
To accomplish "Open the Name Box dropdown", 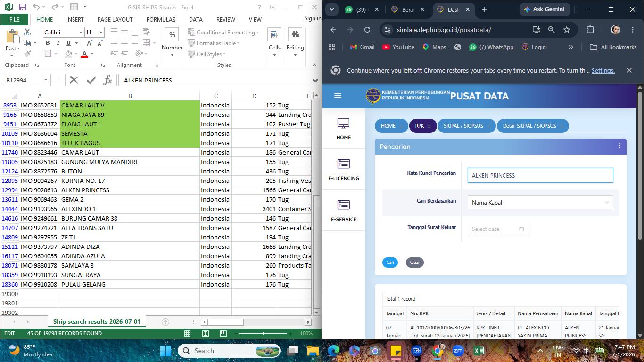I will tap(46, 80).
